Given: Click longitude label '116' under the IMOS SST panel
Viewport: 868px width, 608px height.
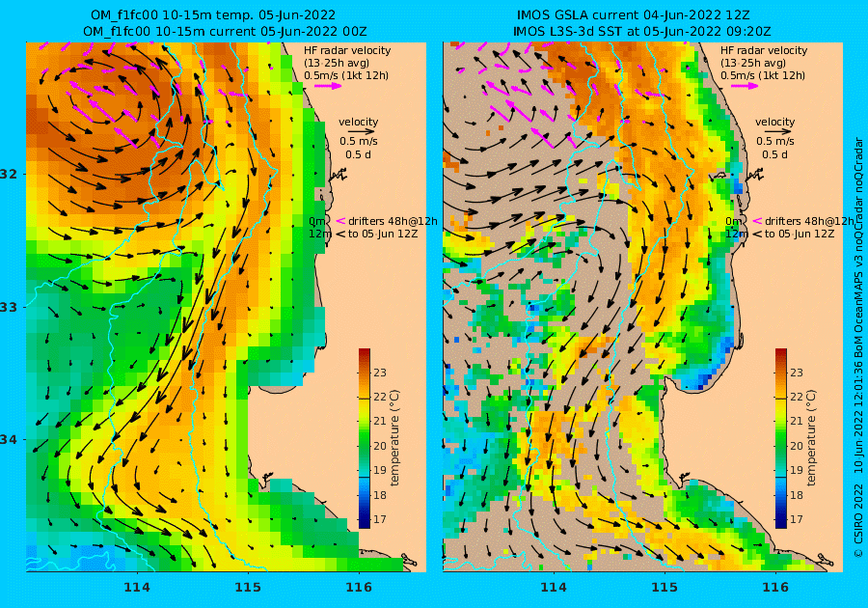Looking at the screenshot, I should [775, 588].
